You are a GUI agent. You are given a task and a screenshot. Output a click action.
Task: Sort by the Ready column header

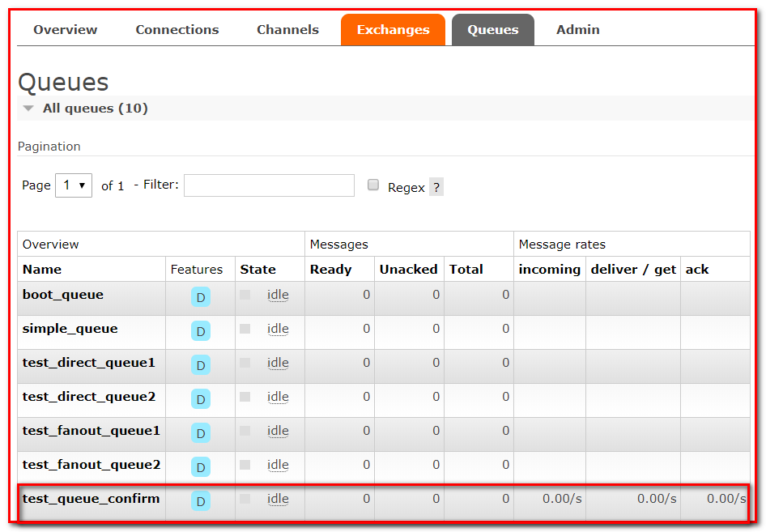(x=330, y=270)
